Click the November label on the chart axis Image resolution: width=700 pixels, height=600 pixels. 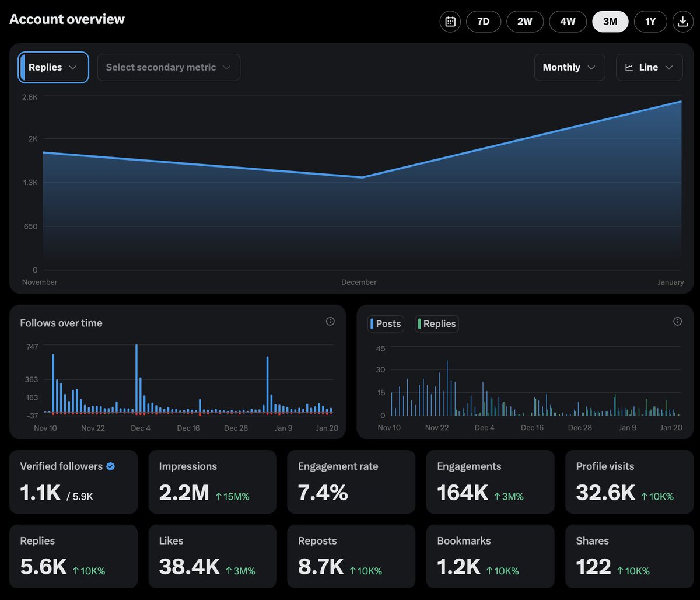tap(40, 282)
